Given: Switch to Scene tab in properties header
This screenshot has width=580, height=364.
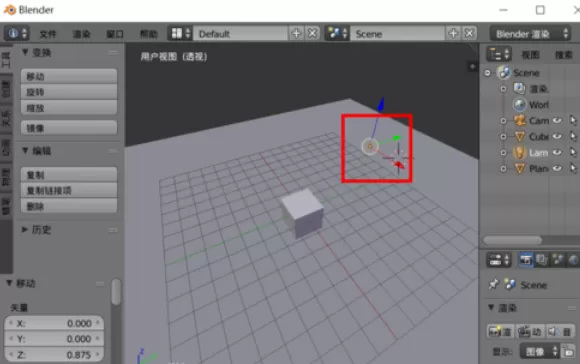Looking at the screenshot, I should [x=557, y=260].
